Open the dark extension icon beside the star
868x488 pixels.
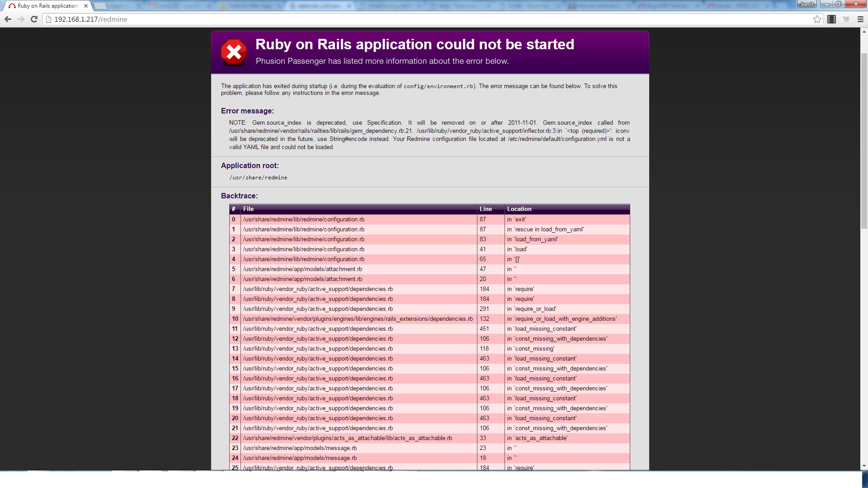[831, 19]
